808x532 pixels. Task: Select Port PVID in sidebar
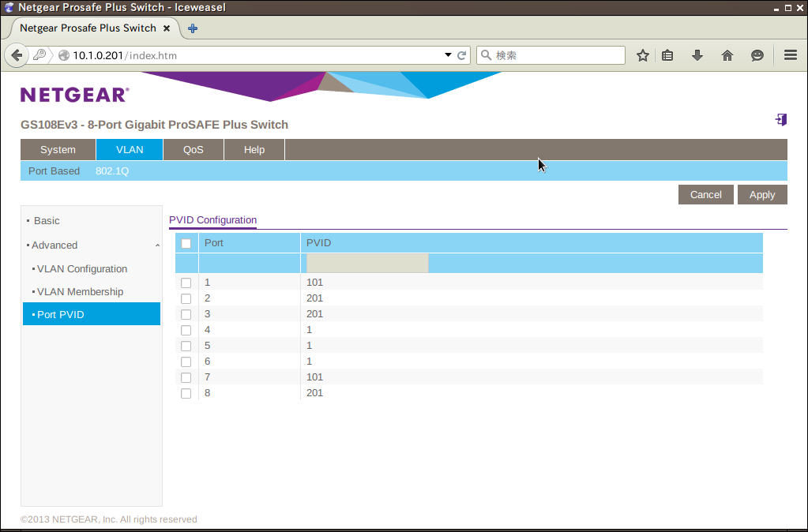coord(92,313)
